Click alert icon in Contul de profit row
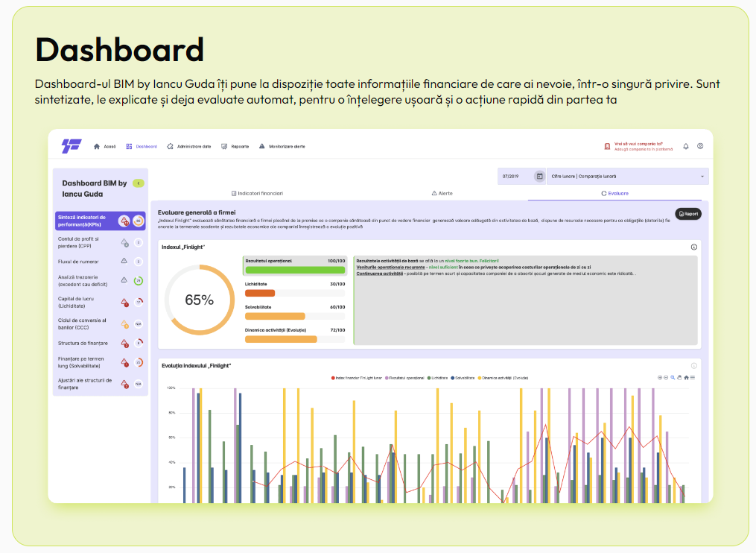756x553 pixels. pos(124,242)
